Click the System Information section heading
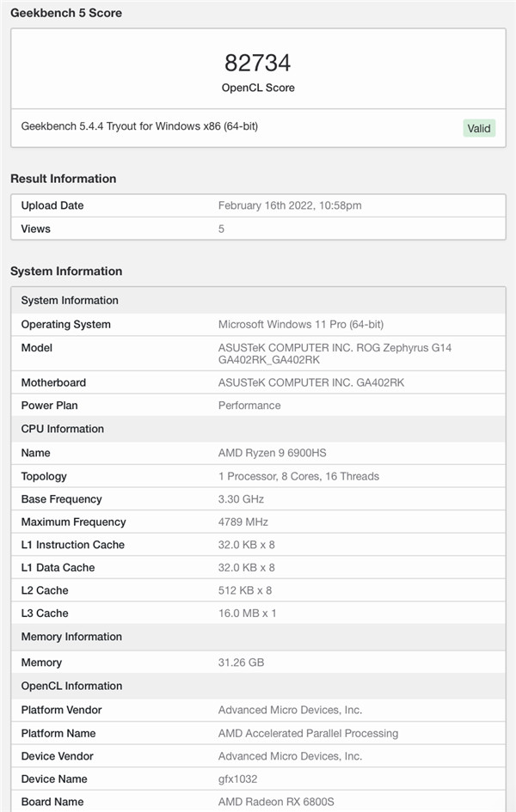The image size is (516, 812). [x=66, y=271]
